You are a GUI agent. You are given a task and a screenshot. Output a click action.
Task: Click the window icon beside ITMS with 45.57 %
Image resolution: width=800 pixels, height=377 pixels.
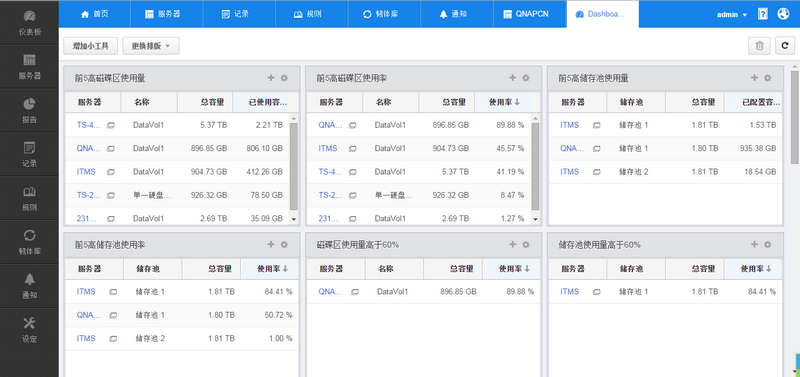click(353, 148)
